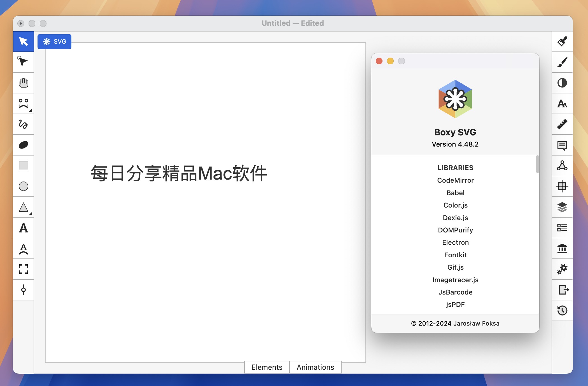
Task: Select the Triangle shape tool
Action: [x=24, y=207]
